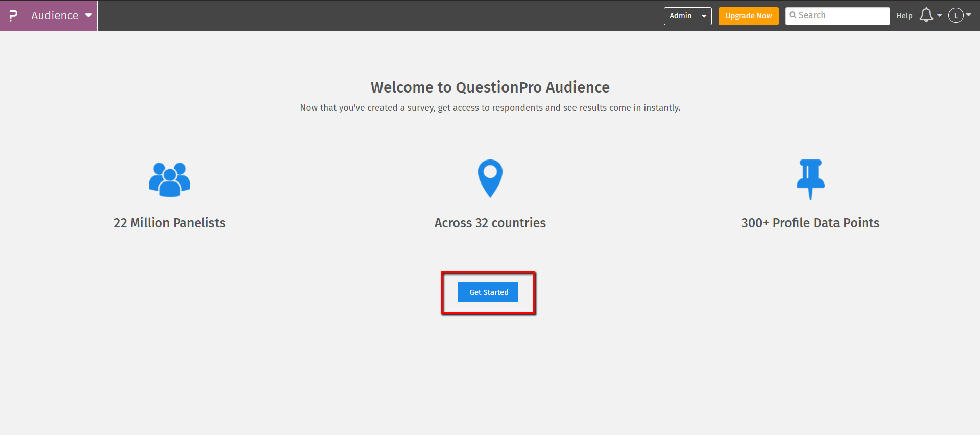Open notifications bell icon

926,15
